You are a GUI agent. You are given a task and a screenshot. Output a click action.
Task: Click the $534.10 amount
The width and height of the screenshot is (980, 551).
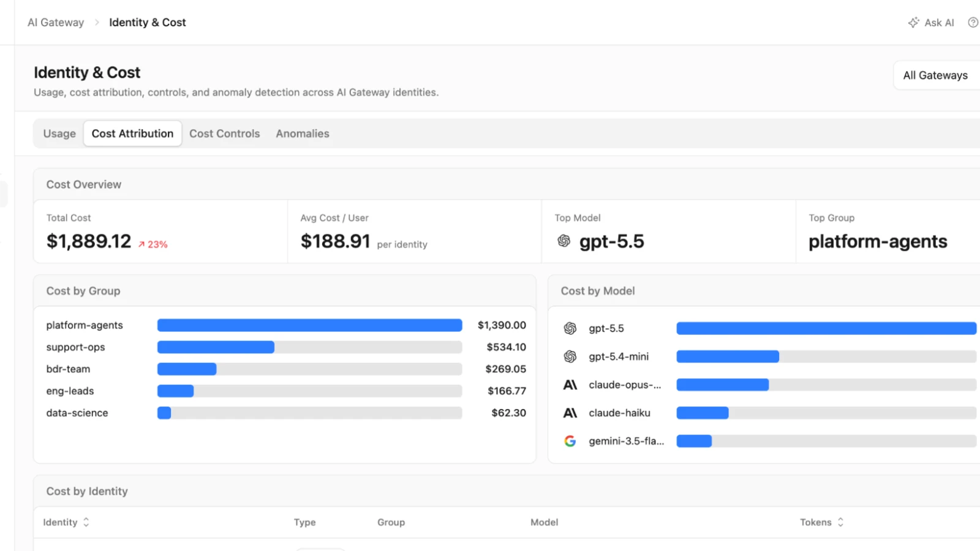(506, 347)
